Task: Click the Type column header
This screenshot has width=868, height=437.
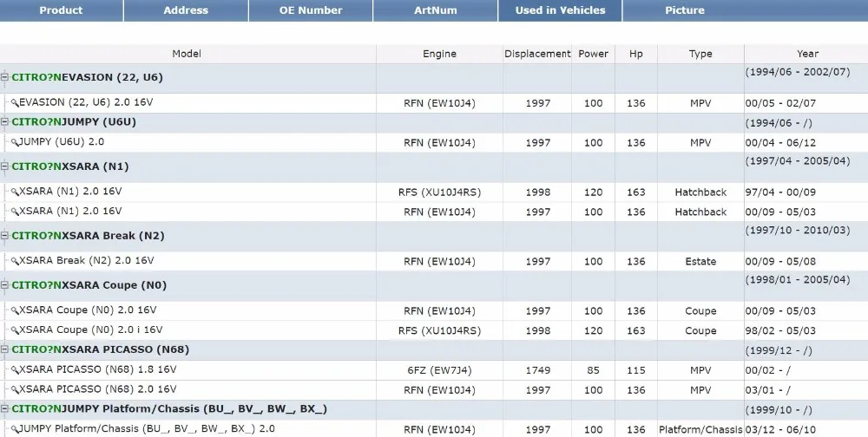Action: 700,54
